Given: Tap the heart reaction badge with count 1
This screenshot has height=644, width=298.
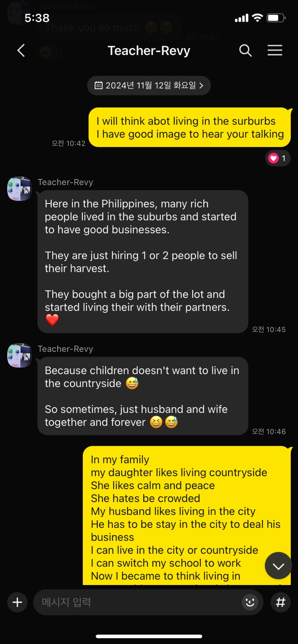Looking at the screenshot, I should tap(278, 158).
